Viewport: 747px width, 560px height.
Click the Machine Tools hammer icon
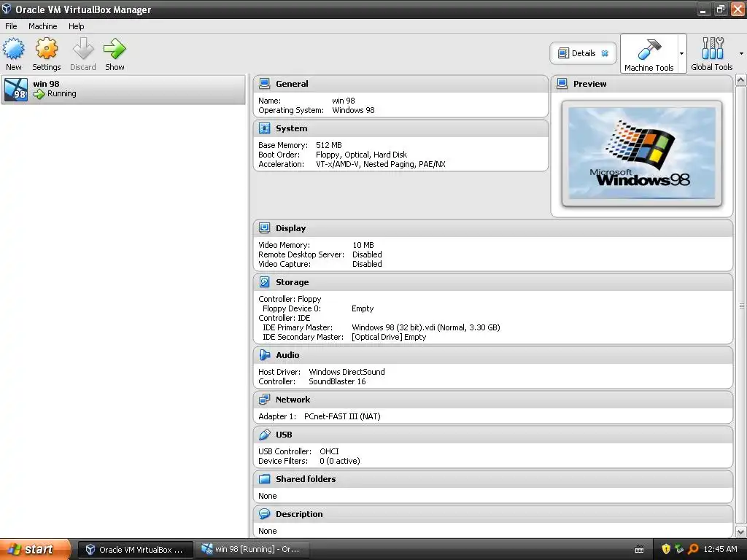(x=649, y=50)
